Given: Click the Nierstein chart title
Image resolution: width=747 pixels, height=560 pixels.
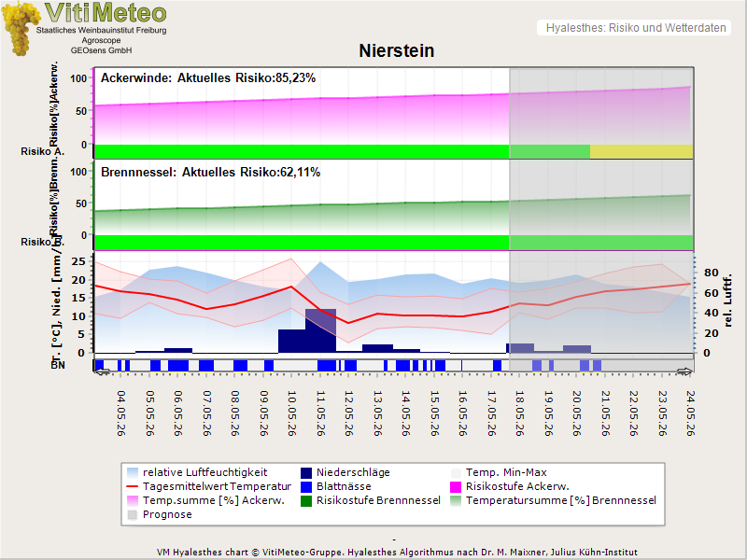Looking at the screenshot, I should [x=396, y=50].
